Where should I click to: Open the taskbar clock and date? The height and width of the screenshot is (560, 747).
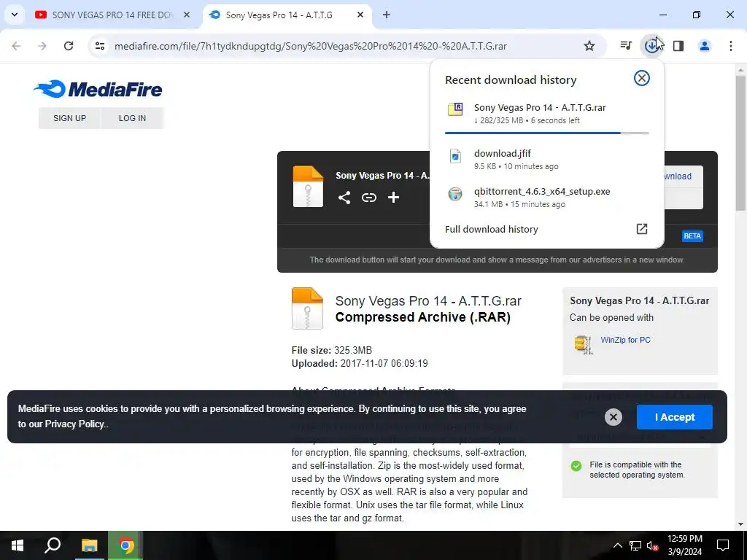point(684,545)
